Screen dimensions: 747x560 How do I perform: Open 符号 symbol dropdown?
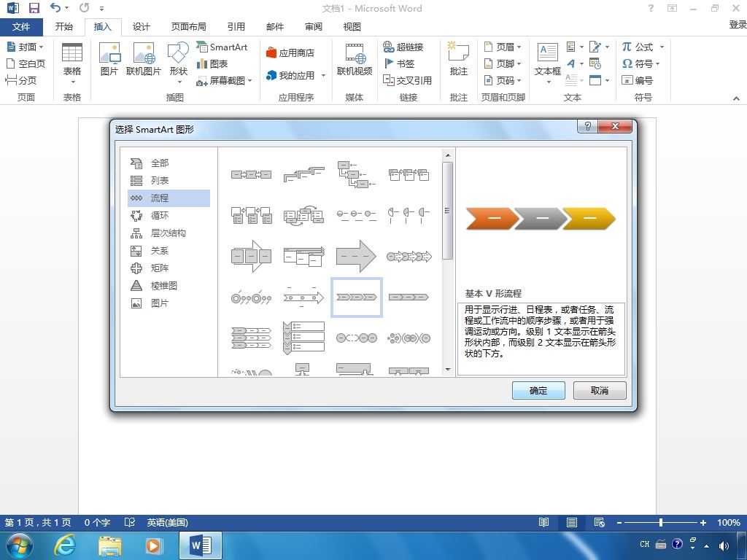(640, 63)
